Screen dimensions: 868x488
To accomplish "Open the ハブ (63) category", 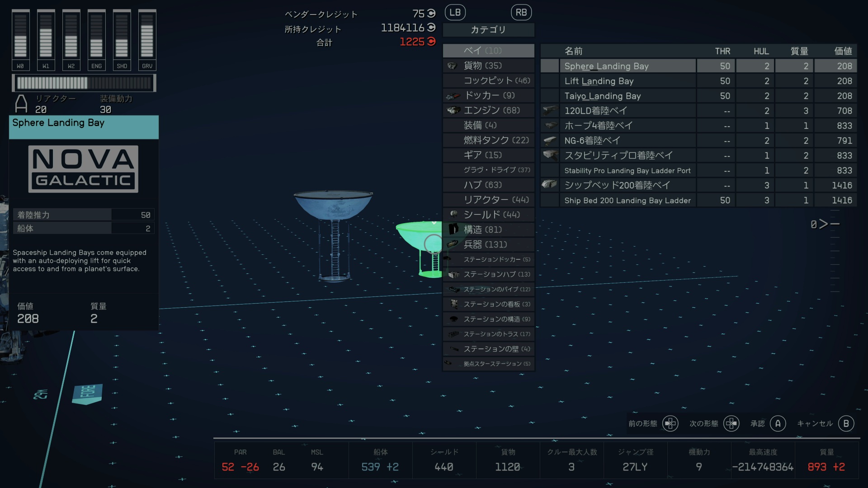I will click(489, 185).
